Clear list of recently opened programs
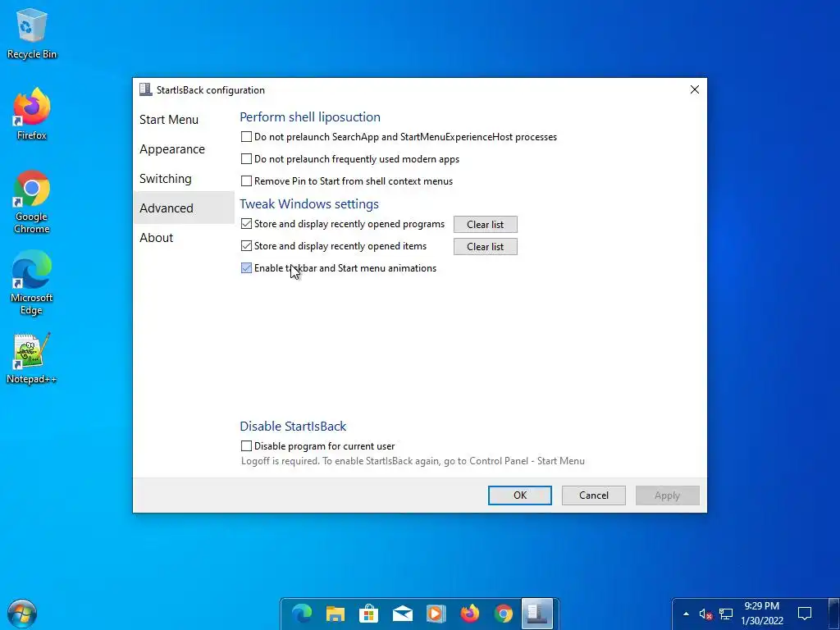 pos(486,225)
